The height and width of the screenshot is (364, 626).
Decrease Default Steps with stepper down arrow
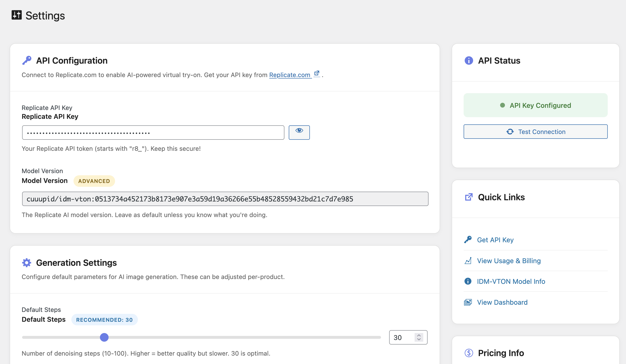pyautogui.click(x=419, y=339)
